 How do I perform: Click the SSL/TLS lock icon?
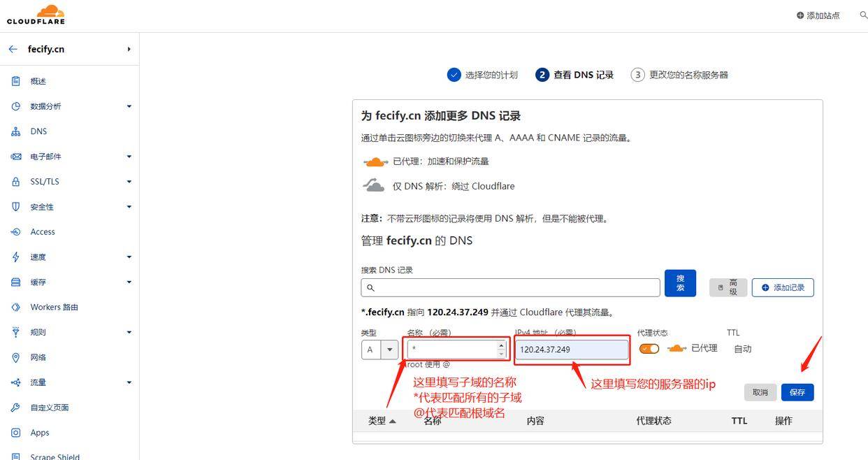pyautogui.click(x=16, y=182)
